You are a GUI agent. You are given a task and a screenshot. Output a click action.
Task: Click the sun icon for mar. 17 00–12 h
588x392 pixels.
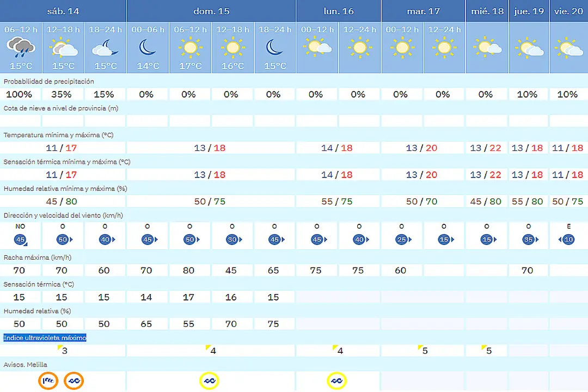pyautogui.click(x=402, y=47)
